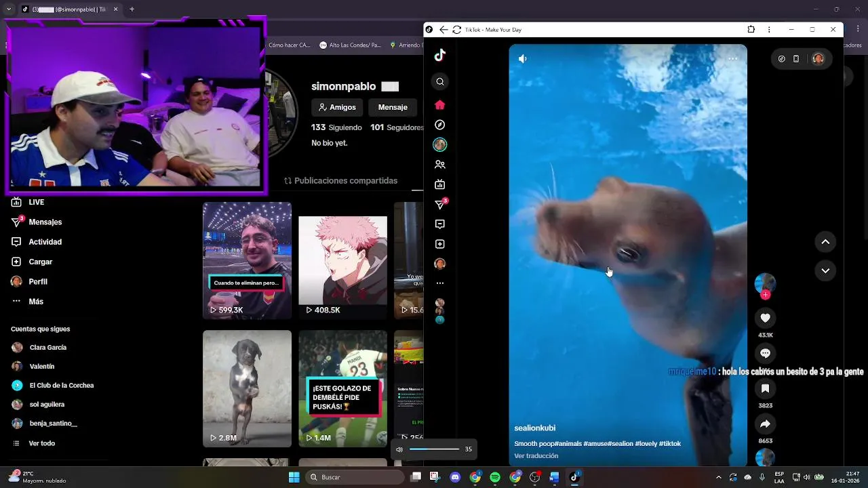Go to the next video with the down chevron
868x488 pixels.
point(825,270)
